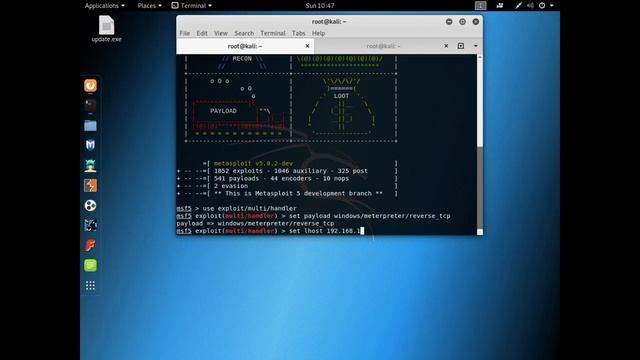Open Firefox from the dock
The width and height of the screenshot is (640, 360).
pyautogui.click(x=90, y=85)
